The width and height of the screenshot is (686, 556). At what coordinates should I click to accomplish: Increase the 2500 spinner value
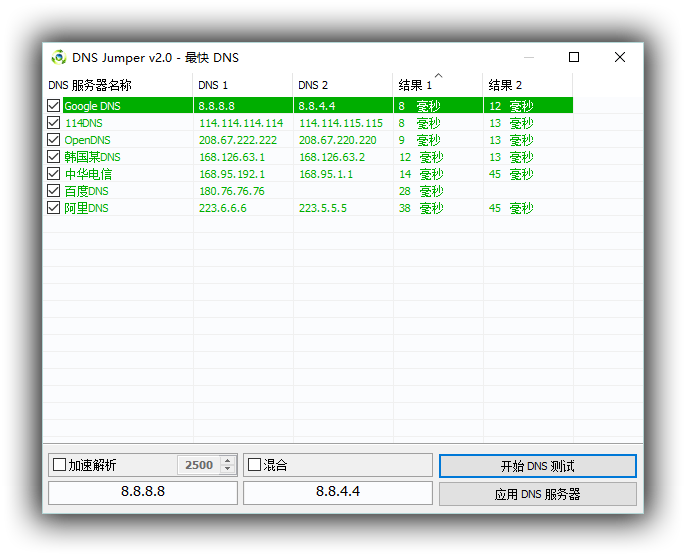tap(228, 461)
